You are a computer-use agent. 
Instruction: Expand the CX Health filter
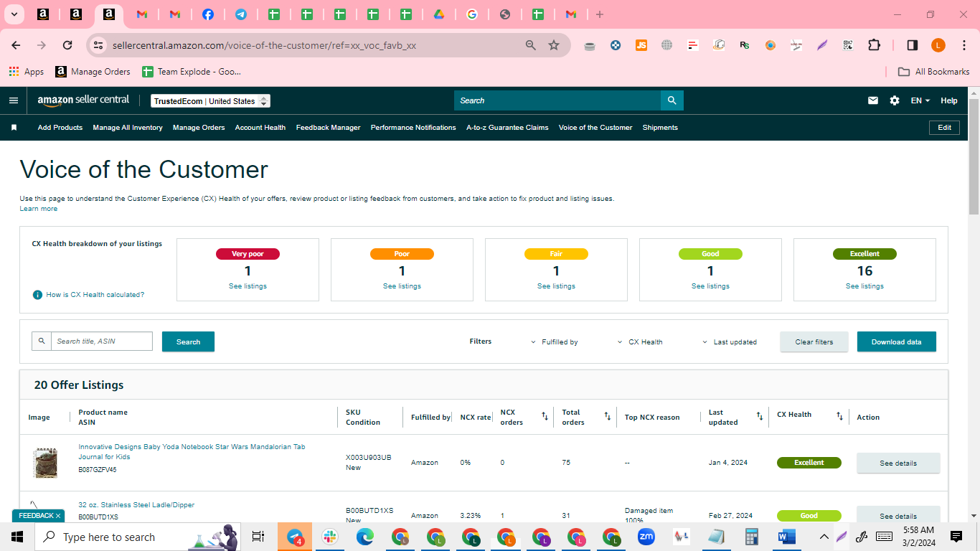pyautogui.click(x=640, y=342)
